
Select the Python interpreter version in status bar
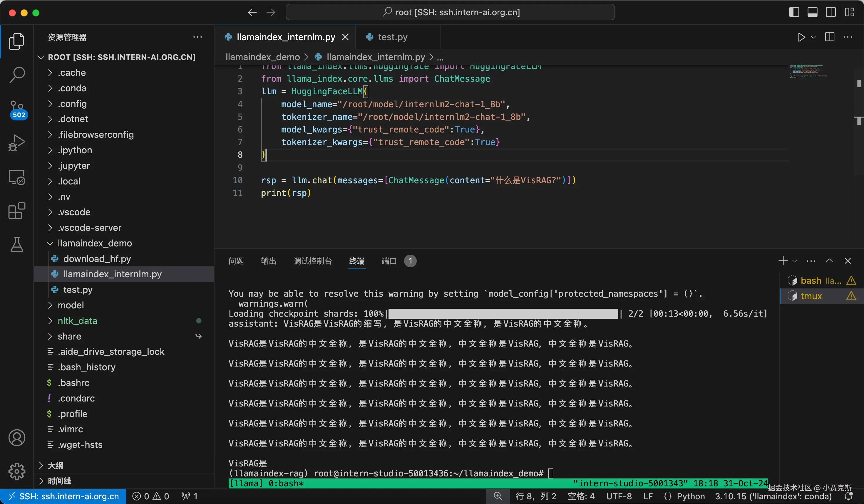(x=773, y=496)
